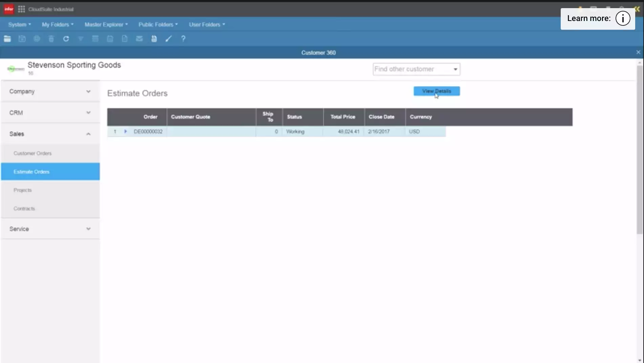Viewport: 644px width, 363px height.
Task: Click the View Details button
Action: (436, 91)
